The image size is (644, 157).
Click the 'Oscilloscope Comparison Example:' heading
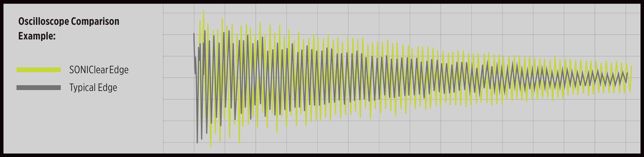point(69,29)
